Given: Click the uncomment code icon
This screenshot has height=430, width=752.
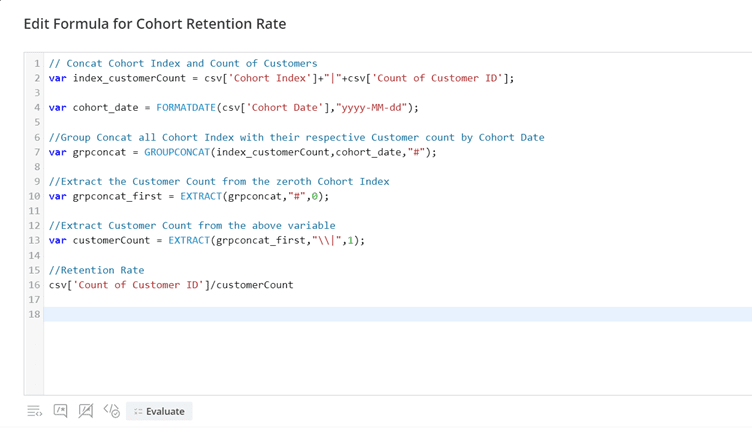Looking at the screenshot, I should pos(86,411).
